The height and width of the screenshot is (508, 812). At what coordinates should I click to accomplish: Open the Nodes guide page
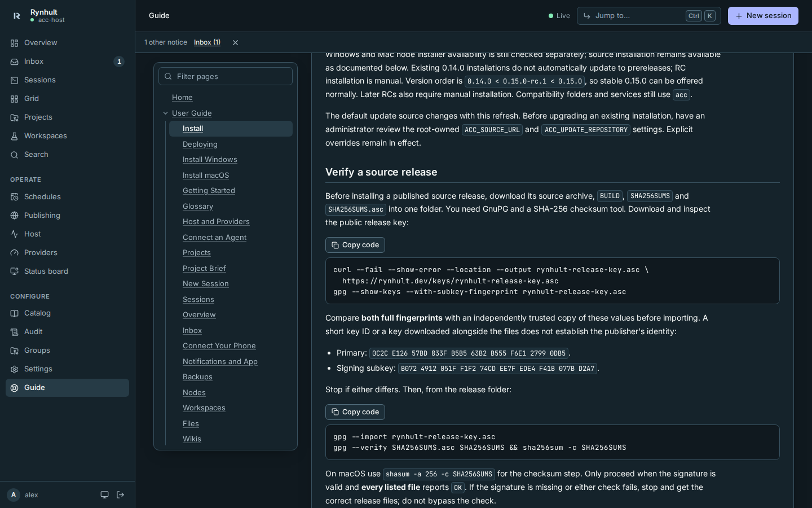coord(194,393)
